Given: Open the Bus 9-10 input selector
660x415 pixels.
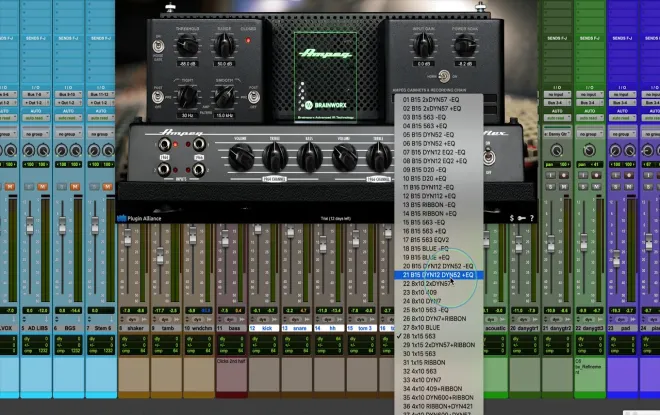Looking at the screenshot, I should pyautogui.click(x=68, y=94).
